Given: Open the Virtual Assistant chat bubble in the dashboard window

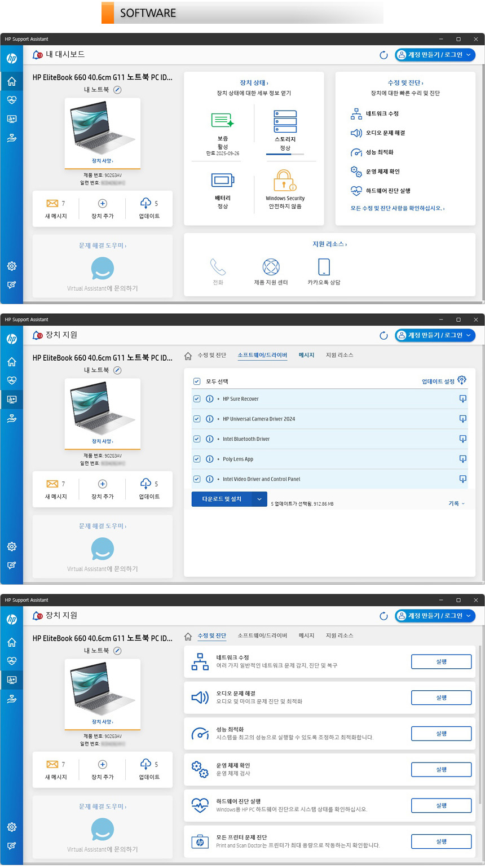Looking at the screenshot, I should coord(103,269).
